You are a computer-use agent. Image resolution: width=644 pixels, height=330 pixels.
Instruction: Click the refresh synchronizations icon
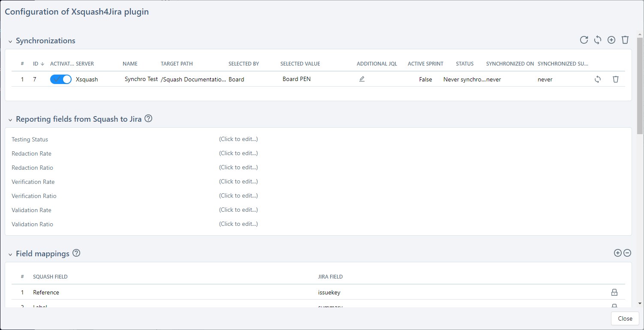pos(584,39)
